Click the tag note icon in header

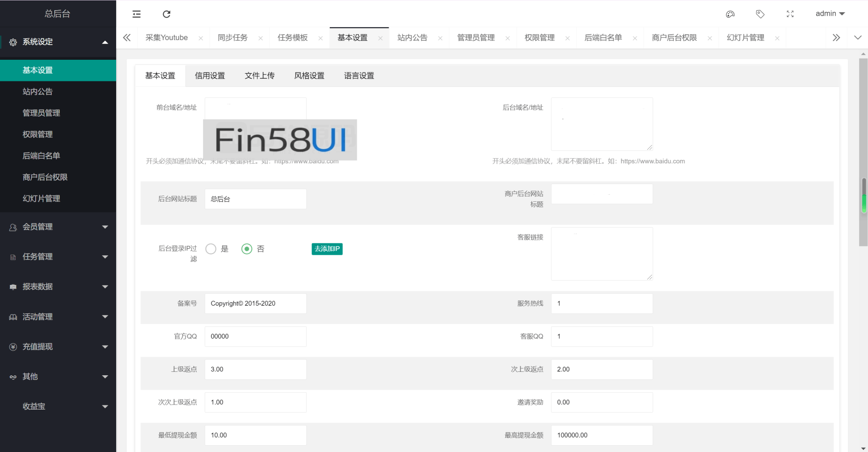click(x=760, y=14)
